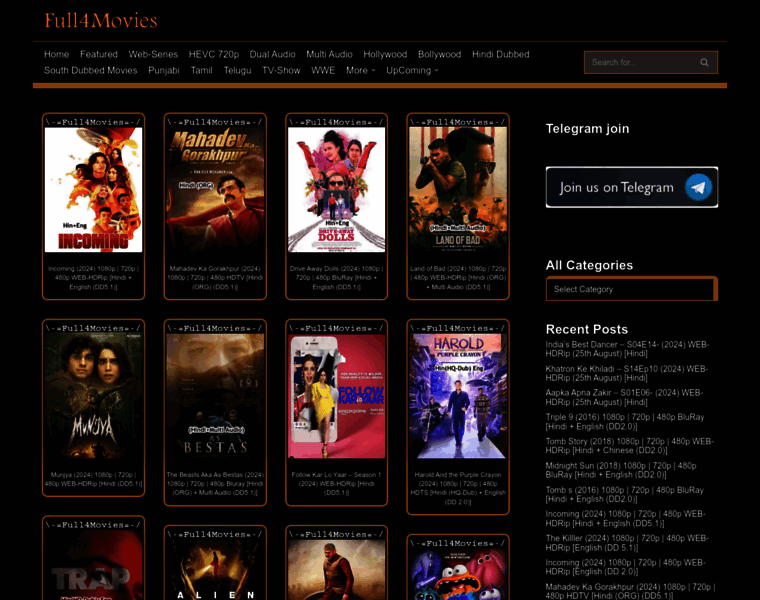
Task: Open Mahadev Ka Gorakhpur recent post link
Action: point(631,591)
